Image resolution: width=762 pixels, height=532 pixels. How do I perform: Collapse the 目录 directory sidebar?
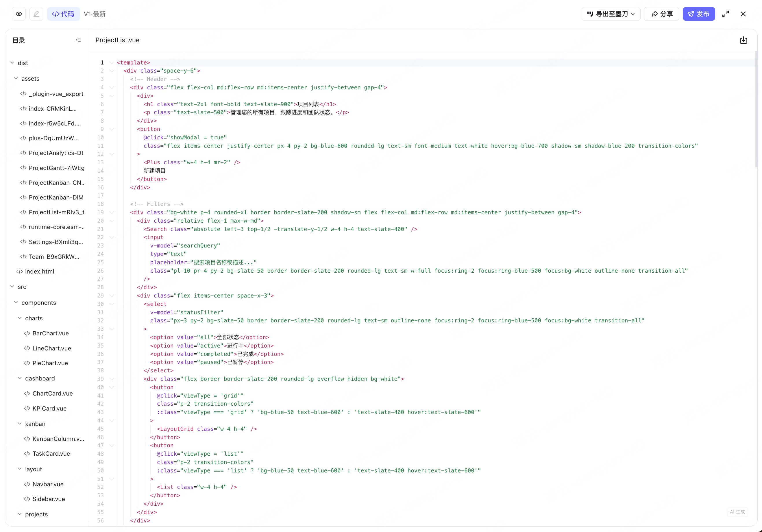click(78, 40)
